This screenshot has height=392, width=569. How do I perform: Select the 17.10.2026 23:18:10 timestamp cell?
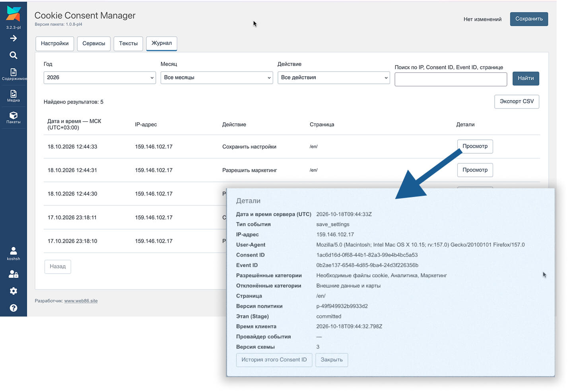tap(72, 241)
